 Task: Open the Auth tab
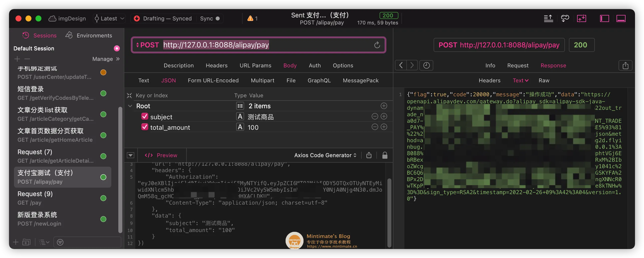[315, 66]
